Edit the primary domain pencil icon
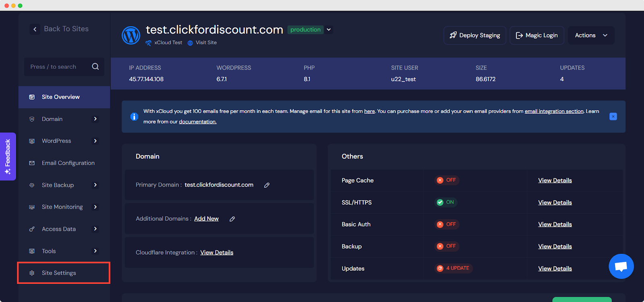The image size is (644, 302). [x=267, y=185]
